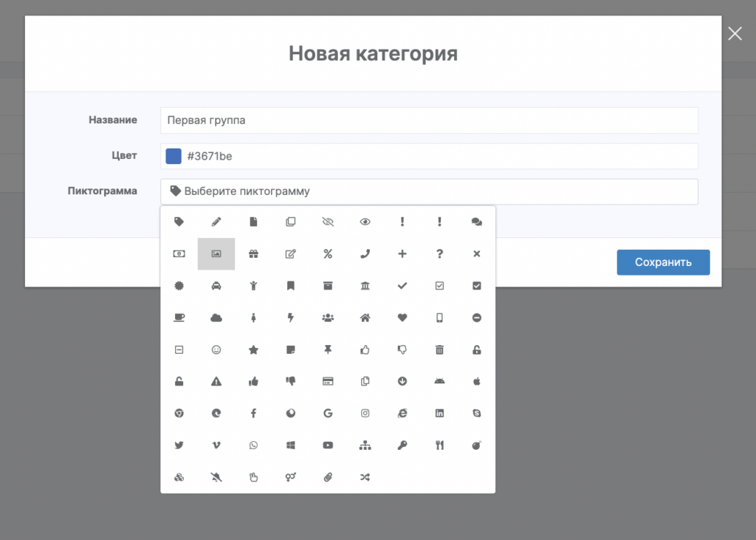Select the YouTube icon
The height and width of the screenshot is (540, 756).
coord(328,445)
